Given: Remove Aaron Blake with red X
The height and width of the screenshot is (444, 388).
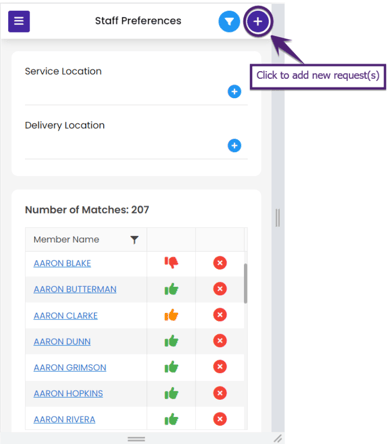Looking at the screenshot, I should coord(220,263).
